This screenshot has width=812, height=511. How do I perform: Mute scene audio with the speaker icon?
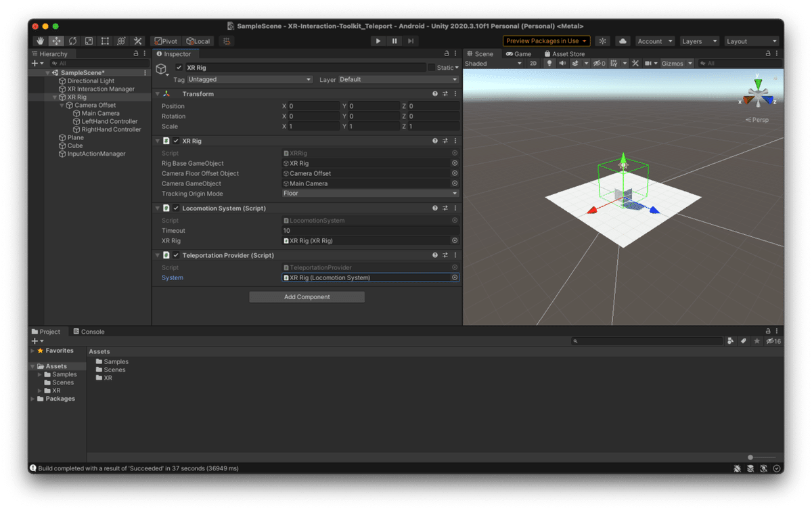coord(562,64)
